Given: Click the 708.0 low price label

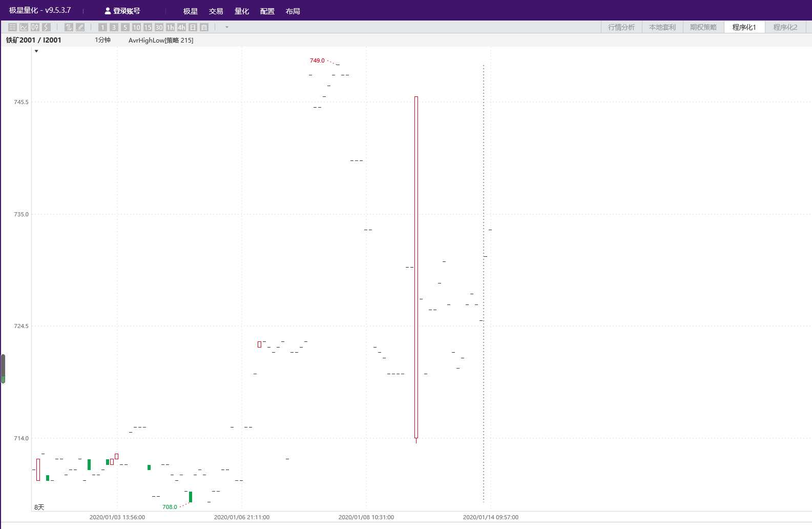Looking at the screenshot, I should click(170, 507).
